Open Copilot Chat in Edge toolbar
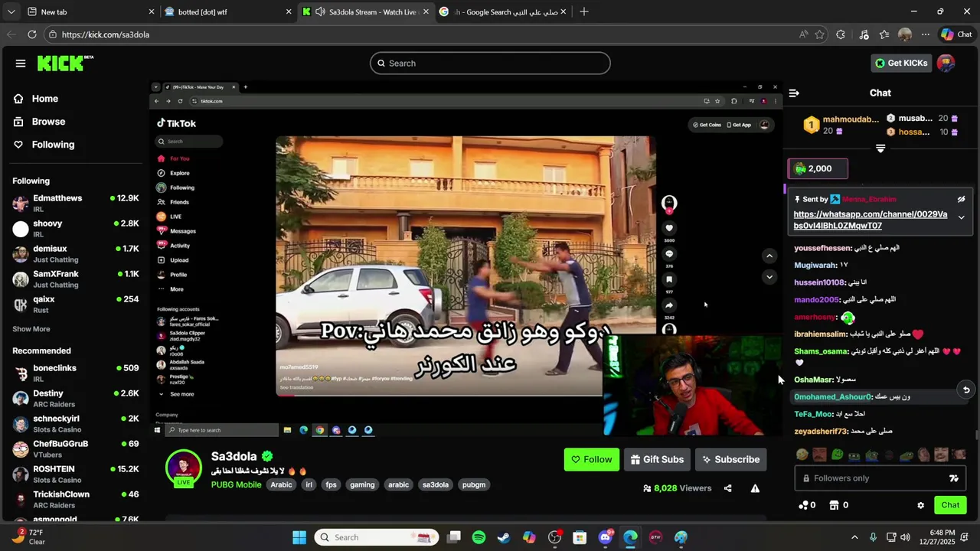This screenshot has width=980, height=551. (956, 34)
